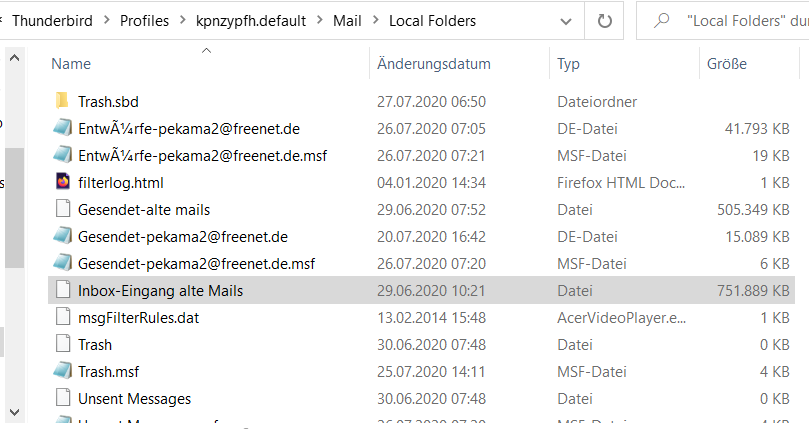Click the refresh icon beside the address bar

point(604,20)
